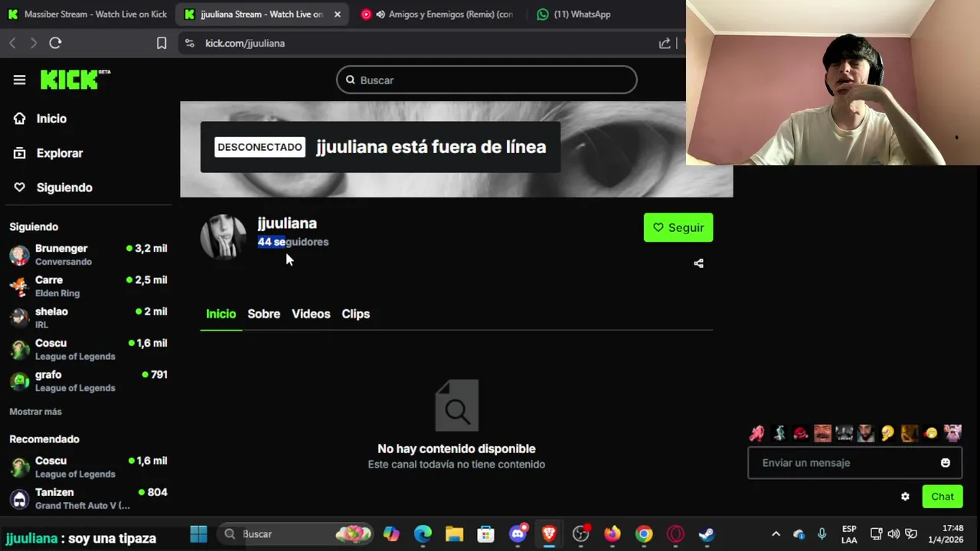980x551 pixels.
Task: Expand following list with Mostrar más
Action: point(35,412)
